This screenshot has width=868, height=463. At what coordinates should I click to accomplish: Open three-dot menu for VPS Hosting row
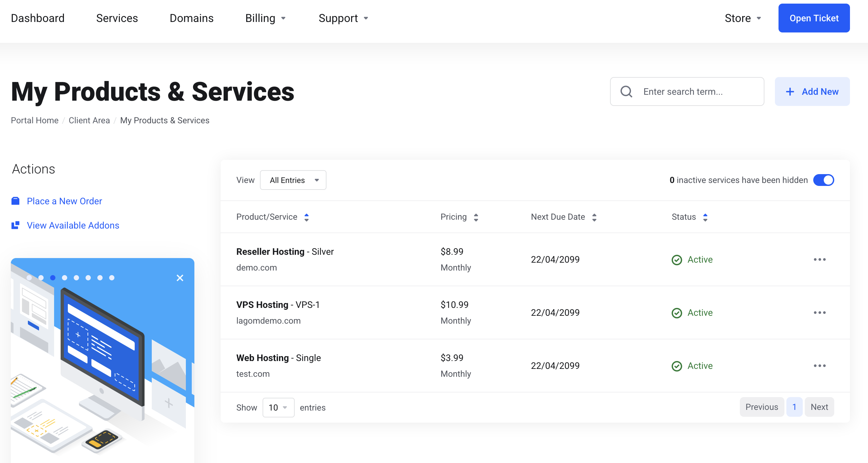click(819, 313)
